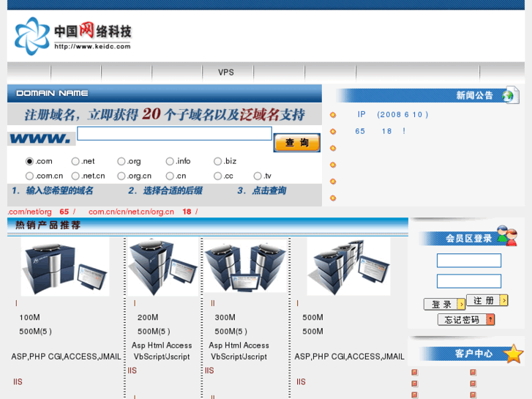Open the 500M hosting plan server image
The height and width of the screenshot is (399, 532).
[348, 266]
